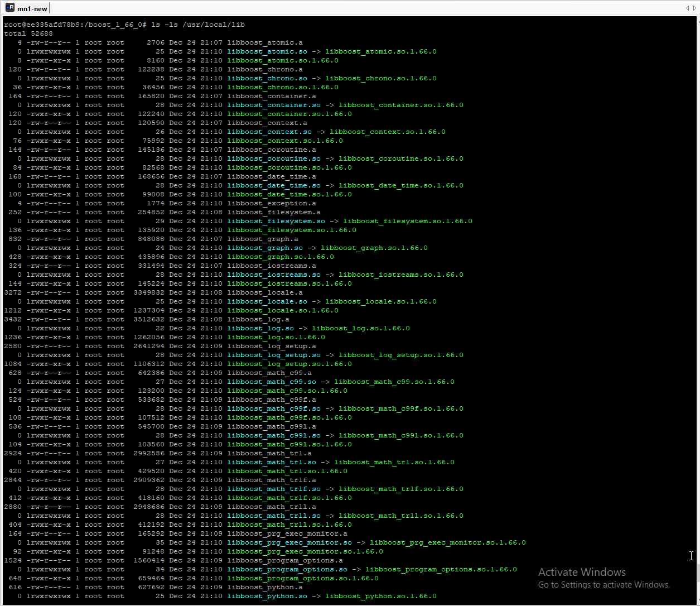Click the file name libboost_coroutine.a

272,150
